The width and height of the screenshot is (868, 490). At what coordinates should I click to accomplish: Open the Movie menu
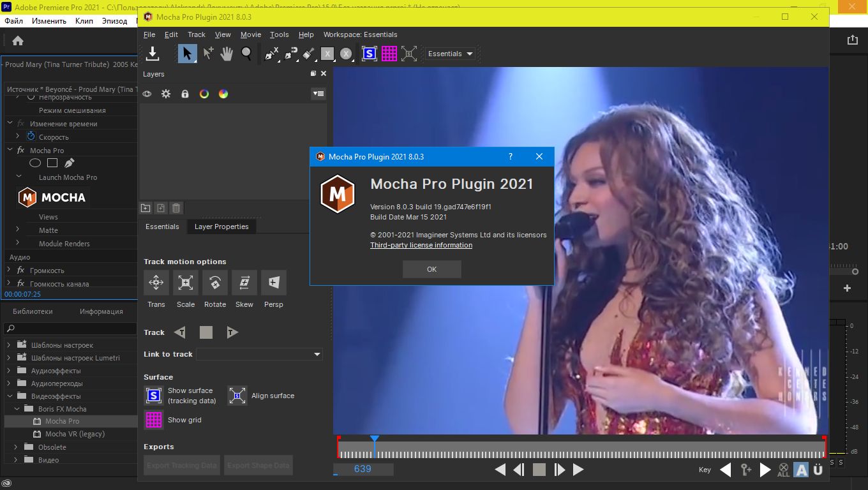[251, 34]
